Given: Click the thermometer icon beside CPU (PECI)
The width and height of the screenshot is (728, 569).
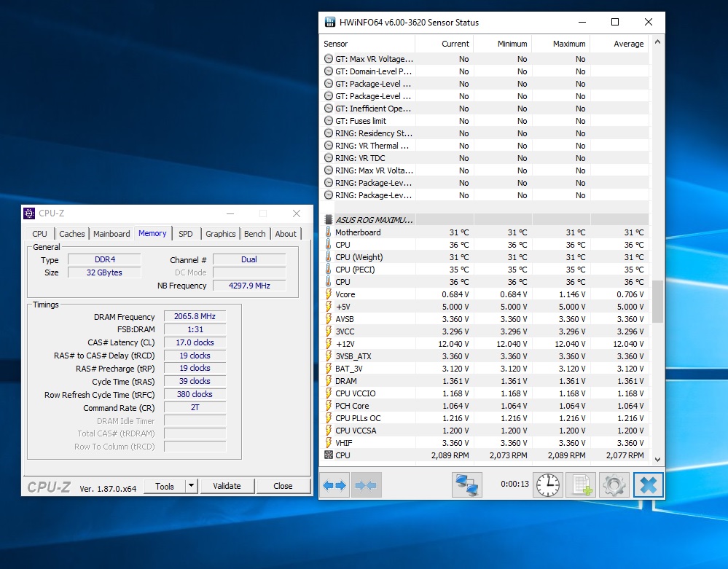Looking at the screenshot, I should click(328, 269).
